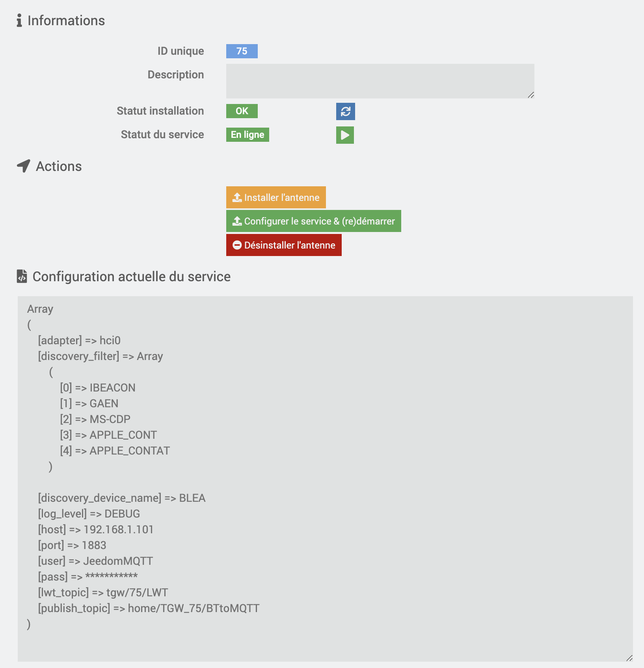Click the OK installation status badge
This screenshot has height=668, width=644.
click(242, 111)
